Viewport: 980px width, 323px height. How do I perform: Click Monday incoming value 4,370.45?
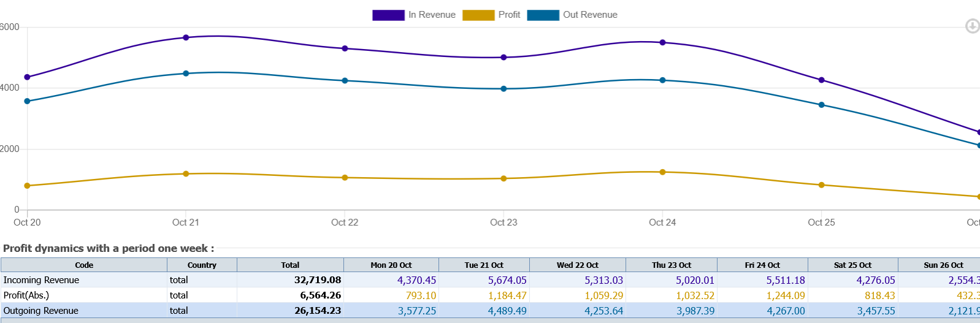pos(417,280)
